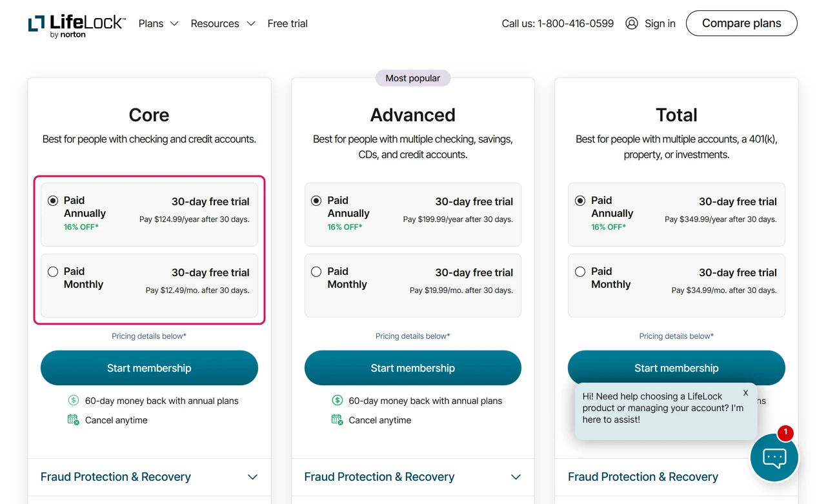Click the red chat notification badge
The height and width of the screenshot is (504, 826).
[x=785, y=432]
